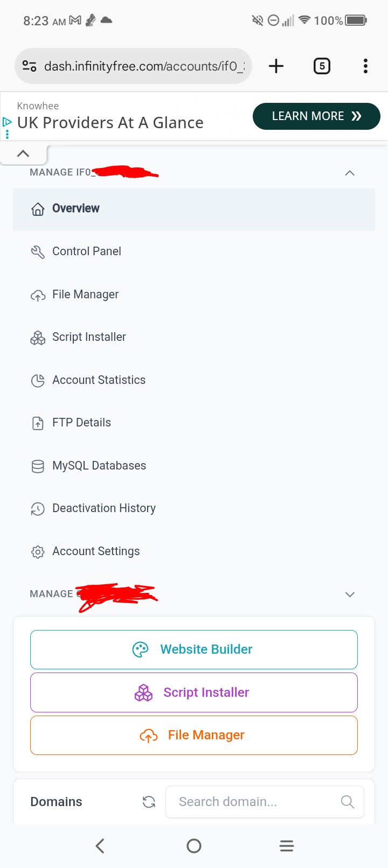This screenshot has height=868, width=388.
Task: Open File Manager in the sidebar menu
Action: 85,295
